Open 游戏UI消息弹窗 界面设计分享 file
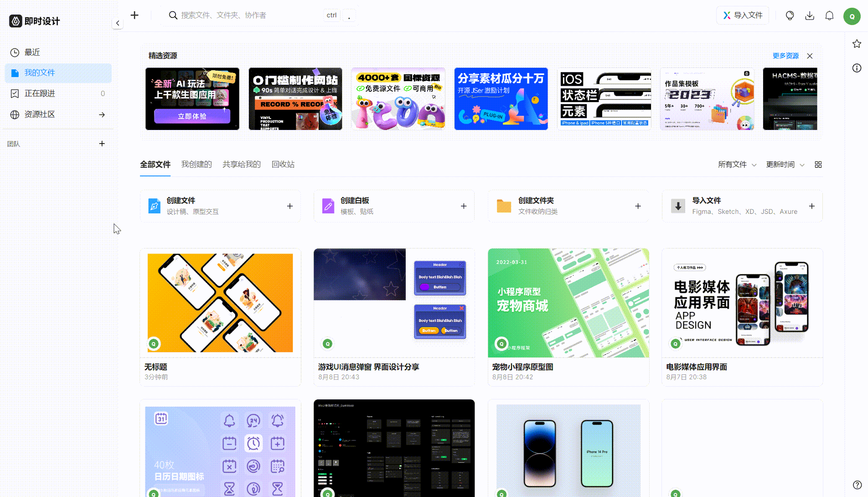Viewport: 868px width, 497px height. 394,303
